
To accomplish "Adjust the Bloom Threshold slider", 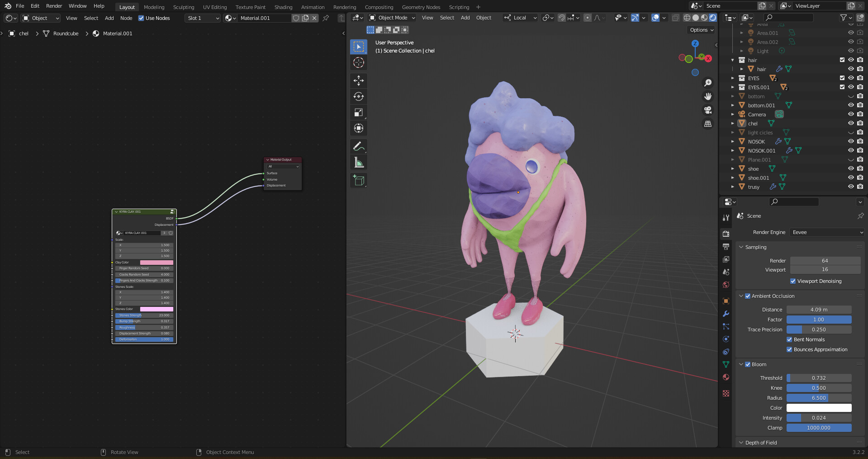I will coord(819,378).
